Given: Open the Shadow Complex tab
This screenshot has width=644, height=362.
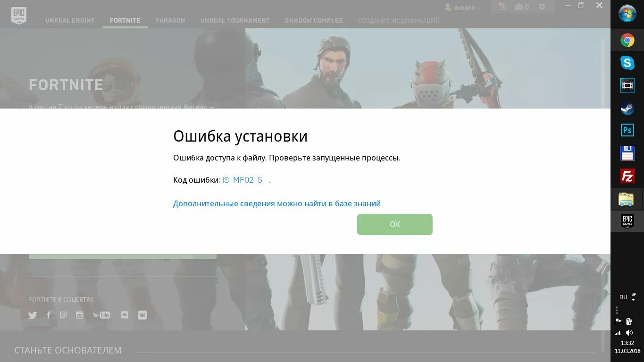Looking at the screenshot, I should 314,20.
